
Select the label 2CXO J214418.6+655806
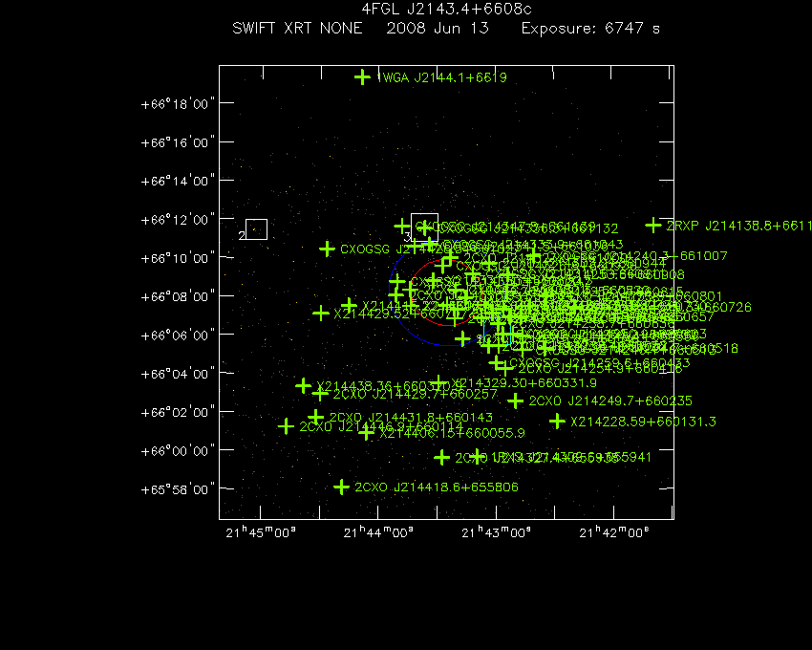pyautogui.click(x=436, y=487)
